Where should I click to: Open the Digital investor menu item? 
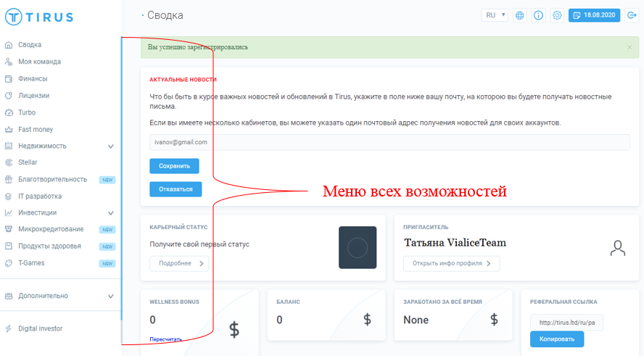point(41,328)
